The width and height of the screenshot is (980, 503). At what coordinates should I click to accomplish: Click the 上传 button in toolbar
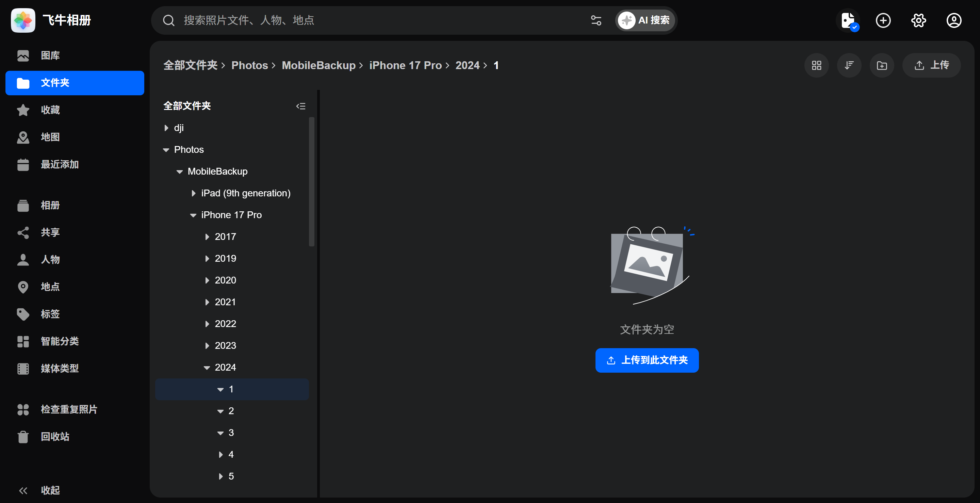[x=931, y=65]
